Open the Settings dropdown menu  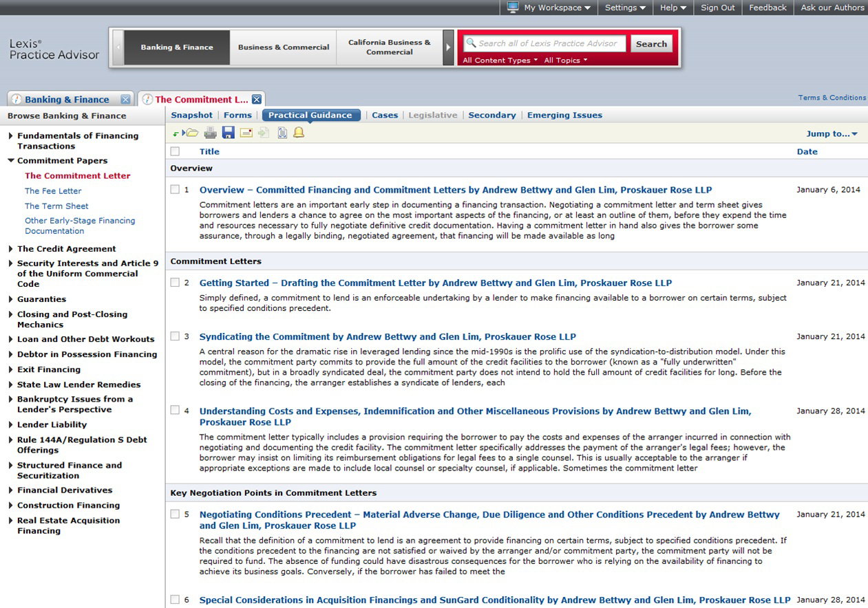click(x=625, y=8)
